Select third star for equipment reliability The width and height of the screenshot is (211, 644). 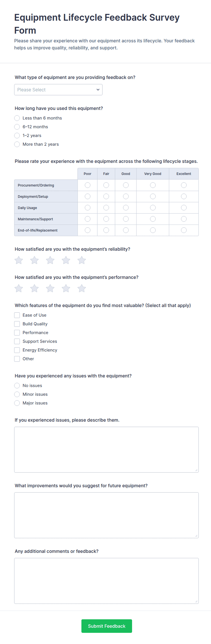point(50,260)
